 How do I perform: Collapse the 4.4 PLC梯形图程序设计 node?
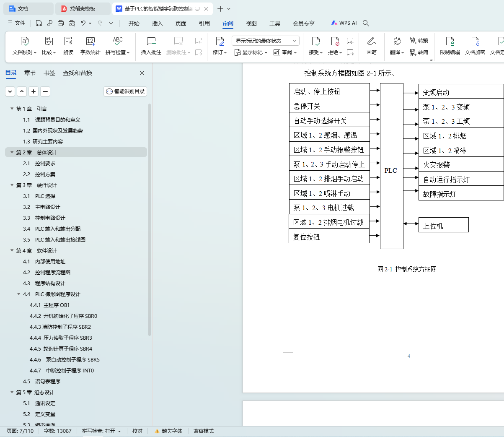click(x=18, y=294)
